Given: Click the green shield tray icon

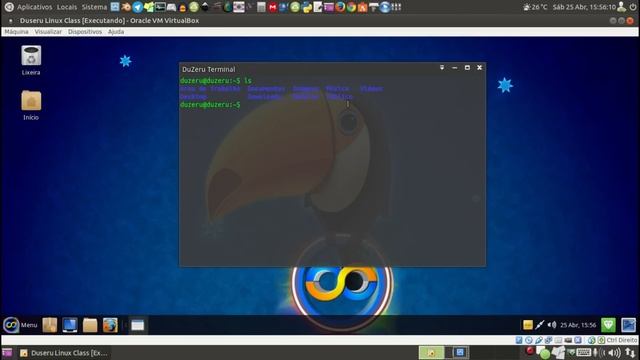Looking at the screenshot, I should 608,325.
